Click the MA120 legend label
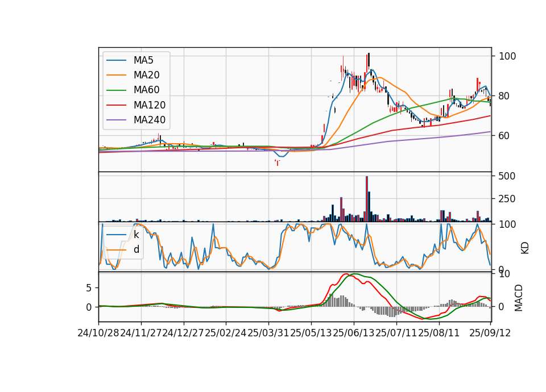The width and height of the screenshot is (546, 392). [150, 105]
